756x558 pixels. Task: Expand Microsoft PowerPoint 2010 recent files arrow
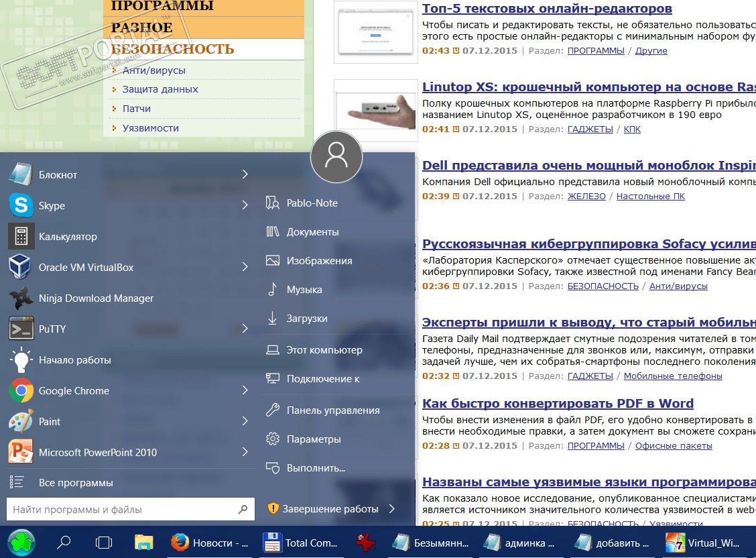pos(245,453)
